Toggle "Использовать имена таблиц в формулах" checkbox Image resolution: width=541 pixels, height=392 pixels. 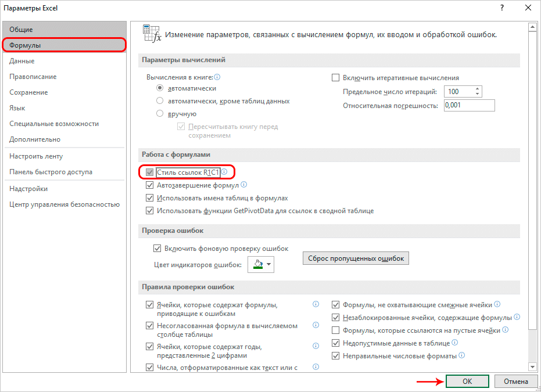click(x=150, y=198)
